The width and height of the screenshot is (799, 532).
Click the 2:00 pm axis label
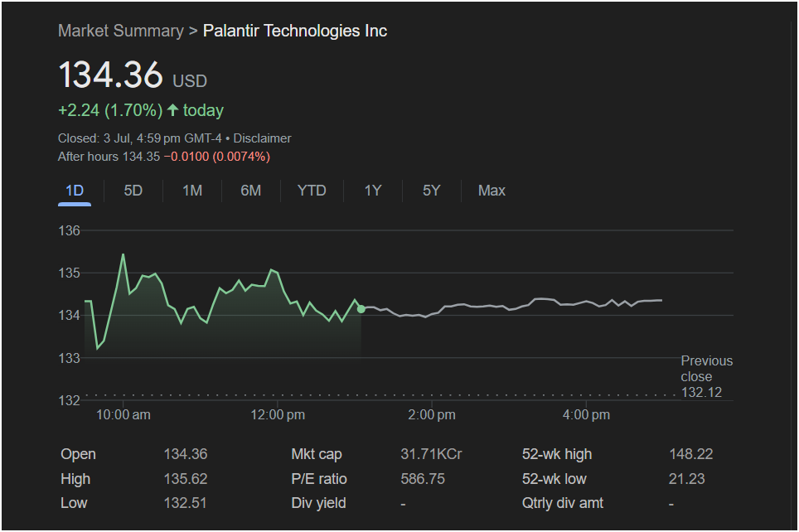pyautogui.click(x=432, y=415)
